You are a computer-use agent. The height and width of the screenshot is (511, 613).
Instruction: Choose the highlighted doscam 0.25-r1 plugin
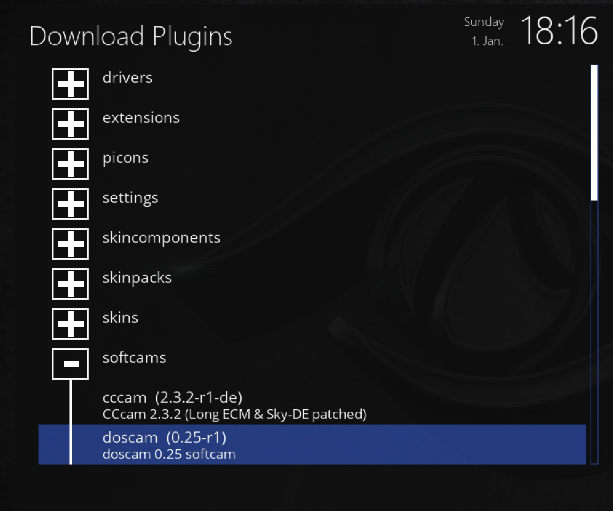tap(312, 445)
